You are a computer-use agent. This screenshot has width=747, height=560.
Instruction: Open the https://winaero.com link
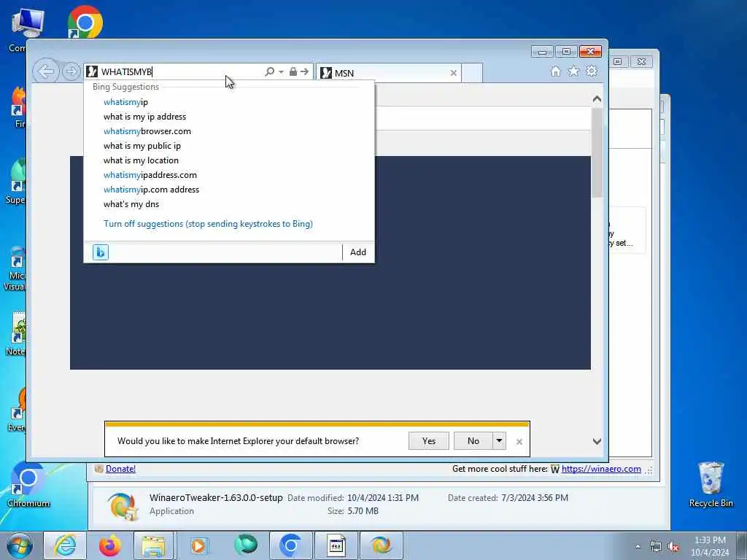601,469
